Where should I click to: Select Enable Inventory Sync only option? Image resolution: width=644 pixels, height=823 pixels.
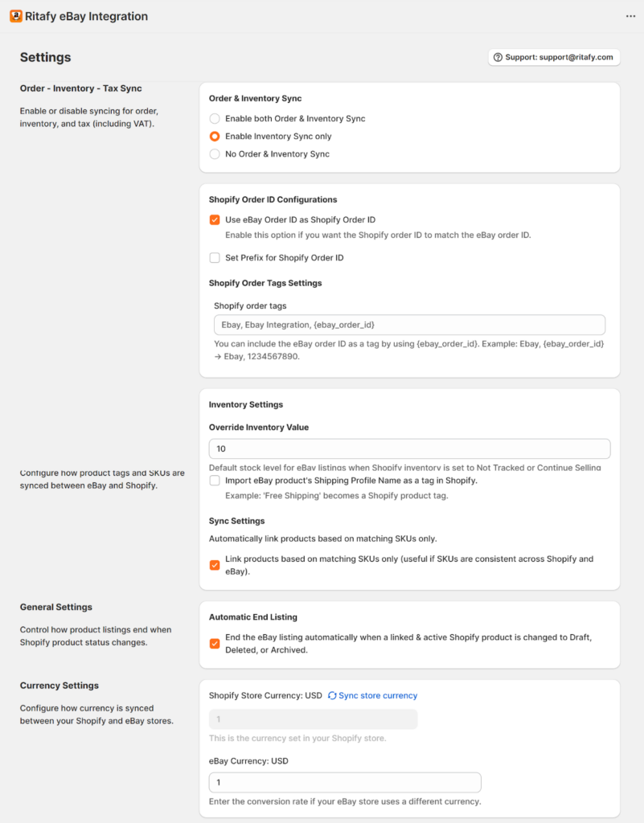pos(215,137)
